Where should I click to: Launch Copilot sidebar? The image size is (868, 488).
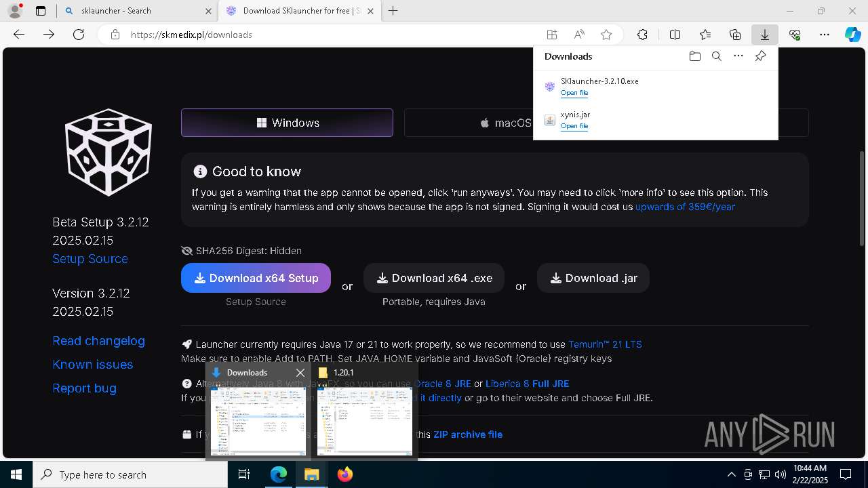coord(853,35)
